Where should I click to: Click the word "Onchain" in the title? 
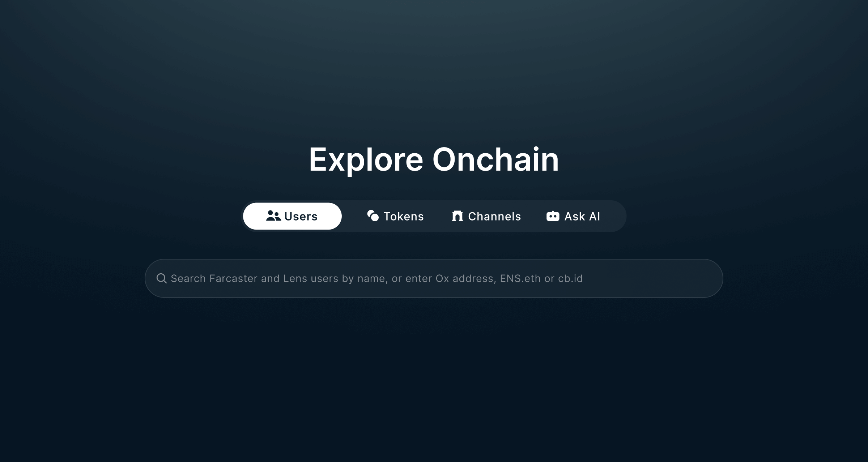click(495, 159)
